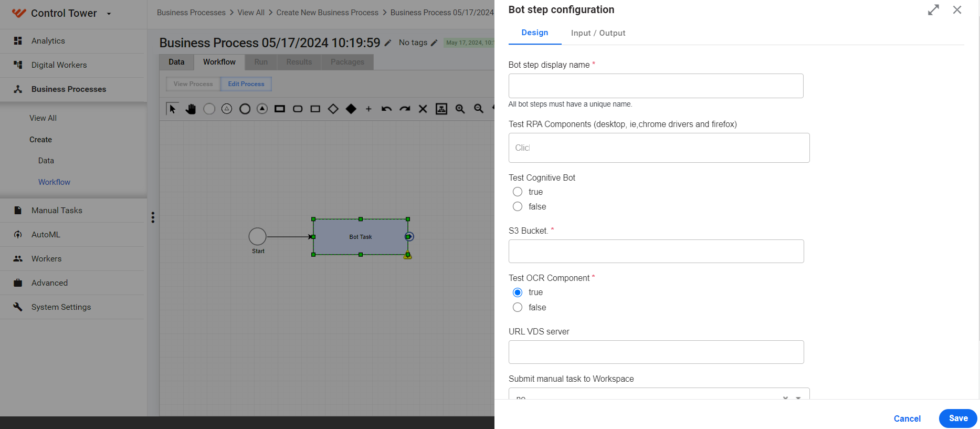Pick the hollow diamond gateway shape
980x429 pixels.
point(333,109)
